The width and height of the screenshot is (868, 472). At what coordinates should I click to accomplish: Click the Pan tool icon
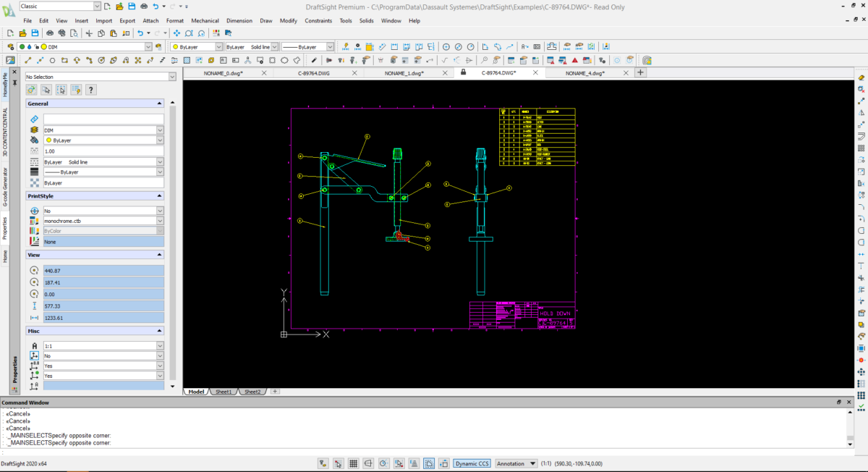click(176, 33)
